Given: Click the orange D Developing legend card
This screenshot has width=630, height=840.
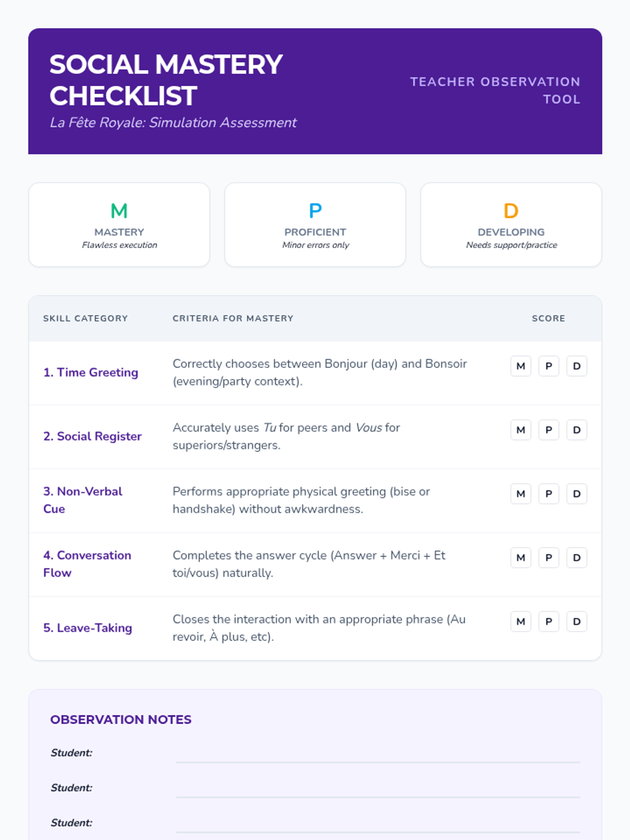Looking at the screenshot, I should click(511, 225).
